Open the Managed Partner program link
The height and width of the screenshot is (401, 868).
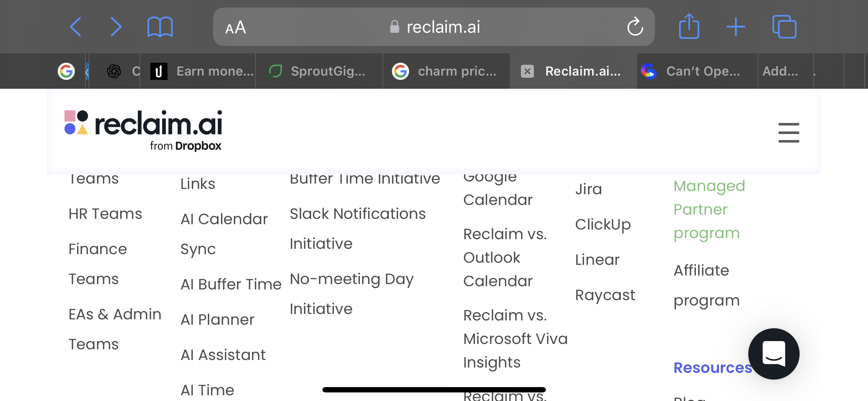click(x=709, y=210)
